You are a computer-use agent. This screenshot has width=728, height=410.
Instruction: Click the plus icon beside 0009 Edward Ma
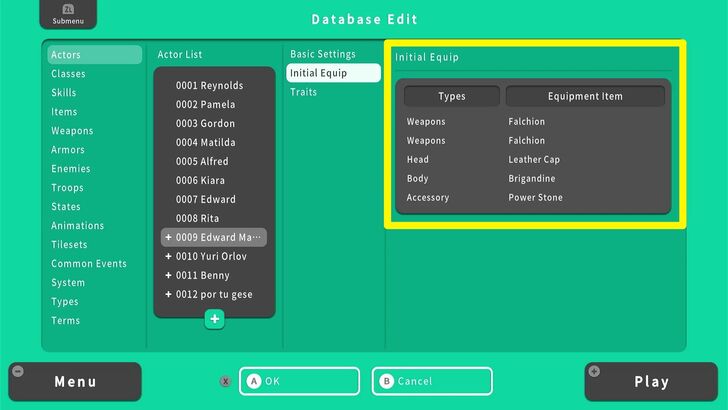tap(169, 237)
